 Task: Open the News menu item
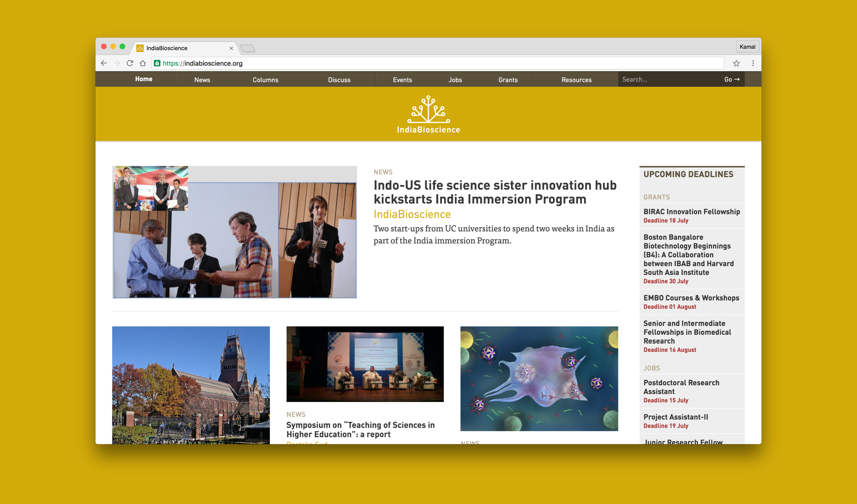click(202, 80)
